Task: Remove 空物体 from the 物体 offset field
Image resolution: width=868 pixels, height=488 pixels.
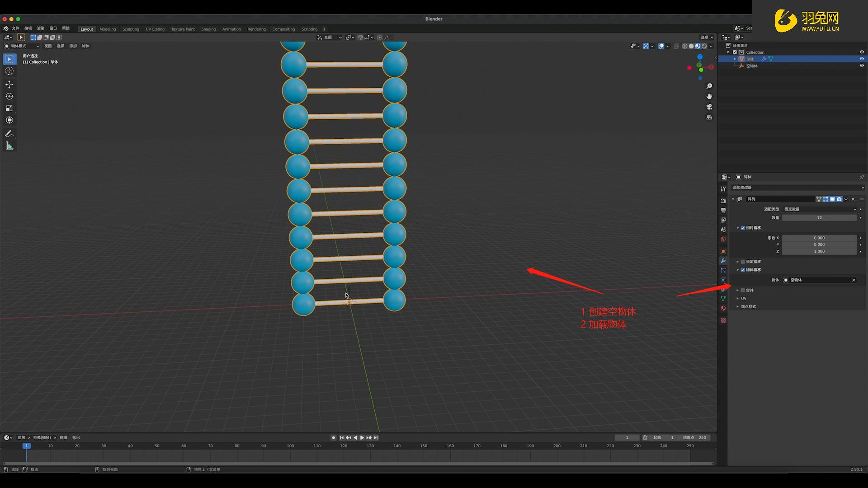Action: click(854, 280)
